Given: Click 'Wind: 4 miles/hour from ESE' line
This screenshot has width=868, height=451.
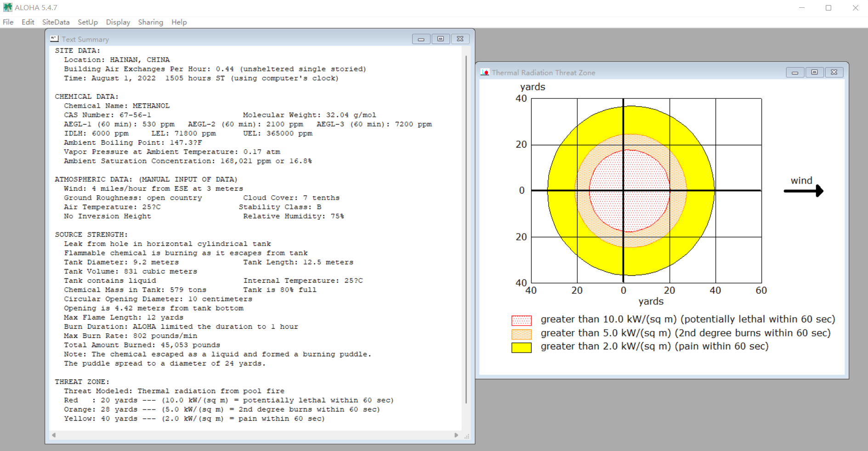Looking at the screenshot, I should point(153,188).
